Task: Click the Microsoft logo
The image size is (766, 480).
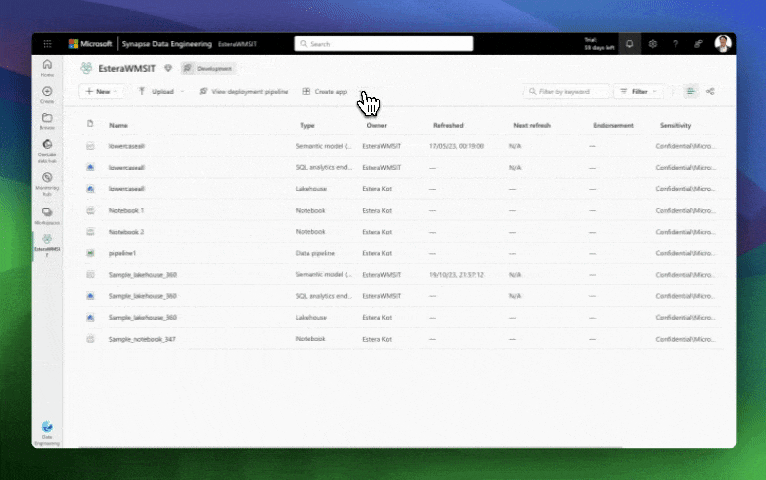Action: 90,44
